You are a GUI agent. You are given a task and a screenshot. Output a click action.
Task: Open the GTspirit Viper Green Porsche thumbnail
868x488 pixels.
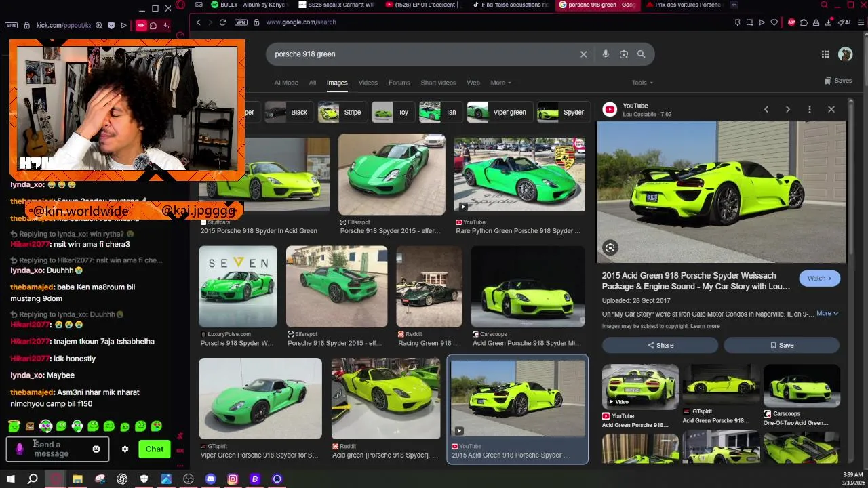point(260,399)
